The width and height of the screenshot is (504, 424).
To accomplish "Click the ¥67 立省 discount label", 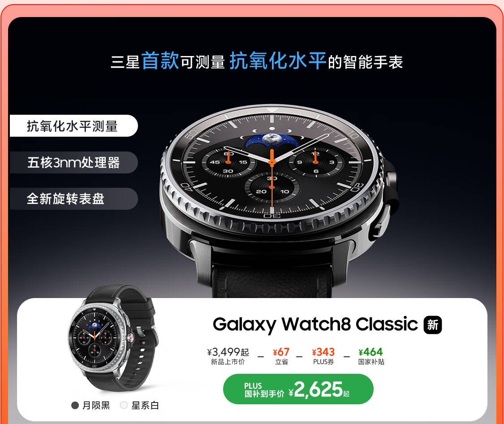I will [x=281, y=356].
